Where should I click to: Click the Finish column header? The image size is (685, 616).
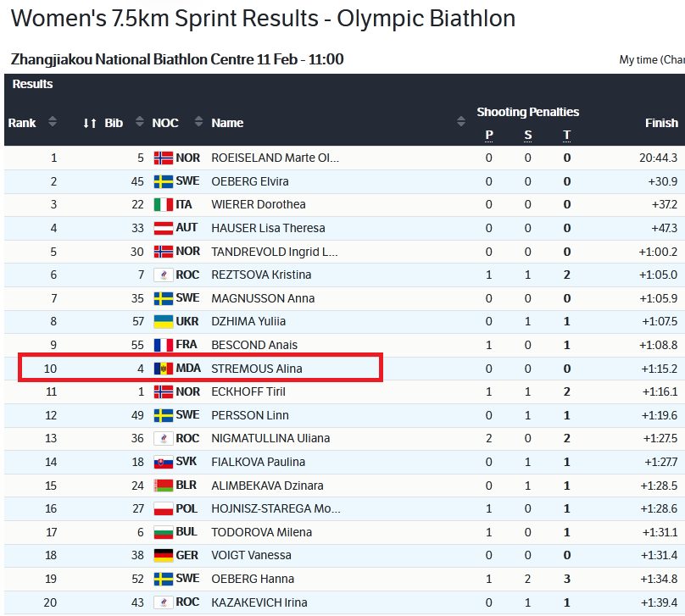661,123
